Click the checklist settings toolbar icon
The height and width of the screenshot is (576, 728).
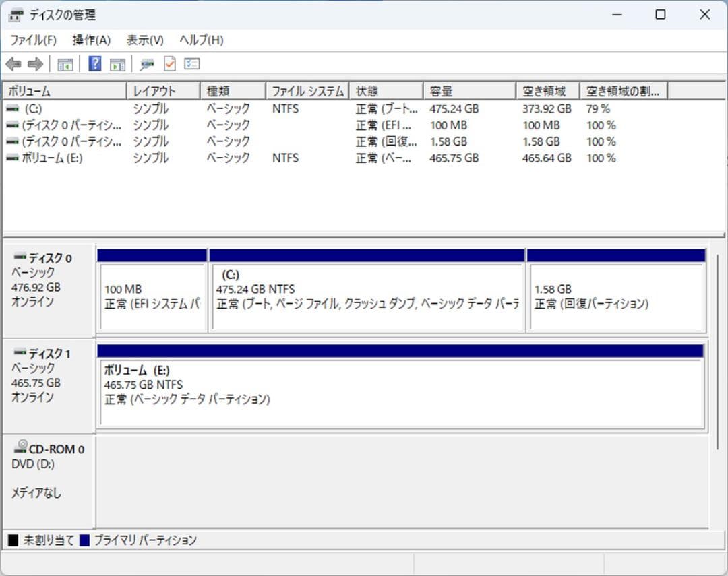tap(191, 63)
